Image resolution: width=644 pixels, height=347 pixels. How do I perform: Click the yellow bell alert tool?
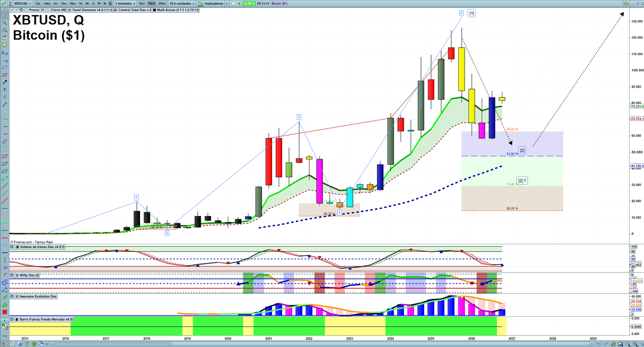pos(5,45)
